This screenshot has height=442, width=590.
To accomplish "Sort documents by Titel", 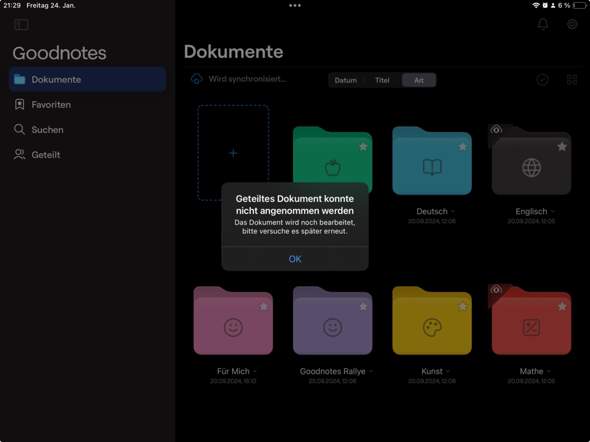I will pos(382,80).
